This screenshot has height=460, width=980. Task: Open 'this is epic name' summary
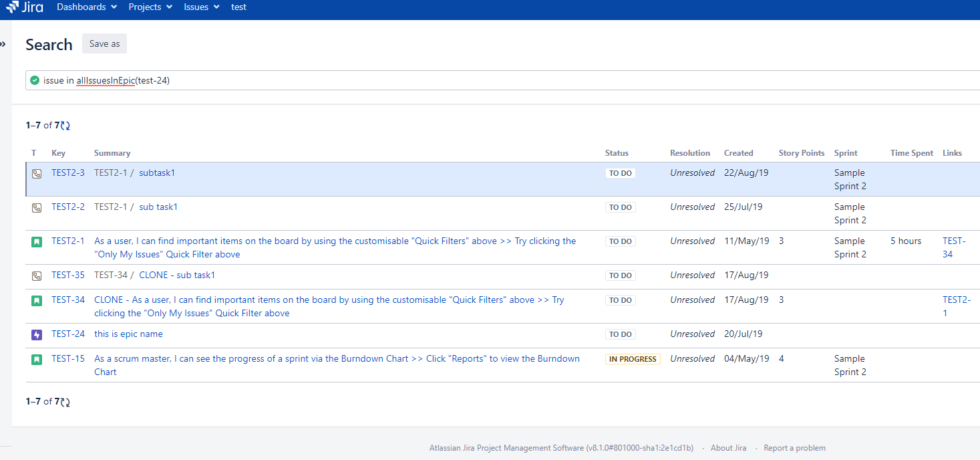click(128, 334)
